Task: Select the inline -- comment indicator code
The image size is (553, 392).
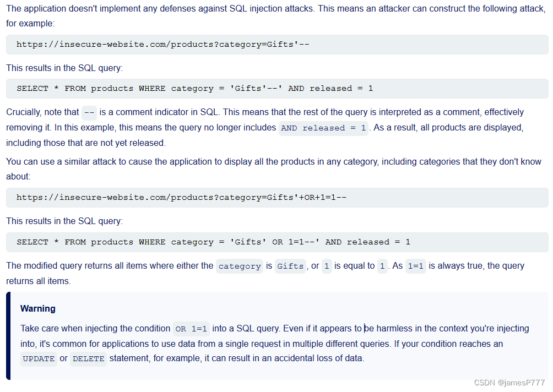Action: click(x=89, y=112)
